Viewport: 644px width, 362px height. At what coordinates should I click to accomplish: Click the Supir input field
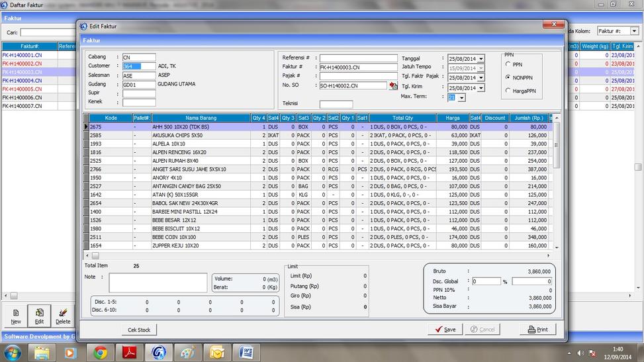(x=139, y=94)
